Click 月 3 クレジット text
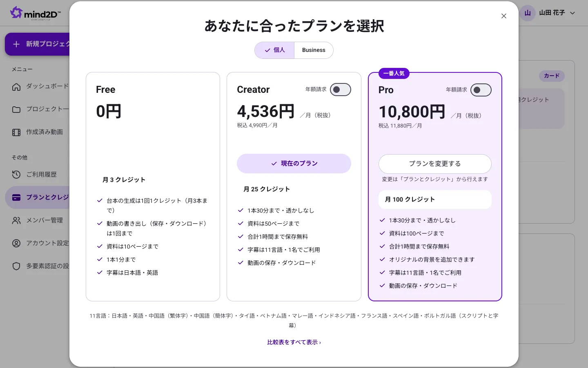 coord(124,180)
